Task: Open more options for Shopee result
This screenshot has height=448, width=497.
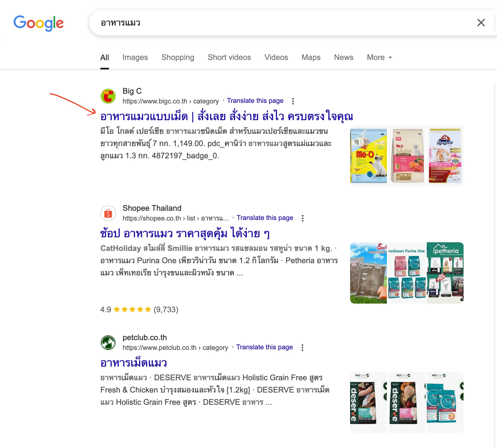Action: point(302,218)
